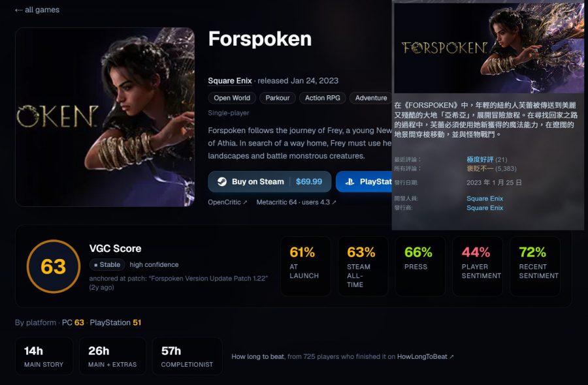
Task: Click the Square Enix publisher link under the title
Action: tap(230, 81)
